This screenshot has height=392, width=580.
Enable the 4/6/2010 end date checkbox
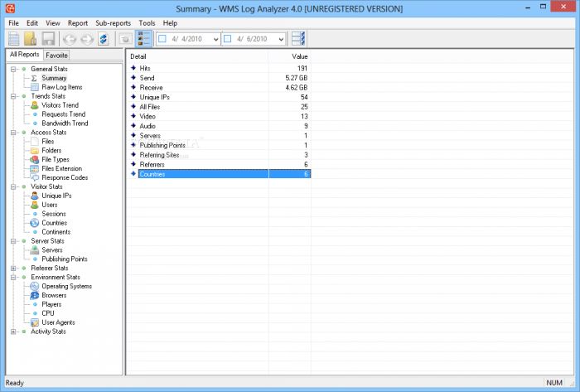click(228, 39)
